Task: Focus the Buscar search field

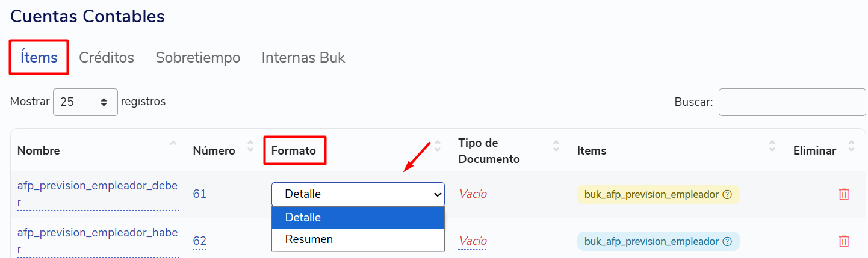Action: (792, 102)
